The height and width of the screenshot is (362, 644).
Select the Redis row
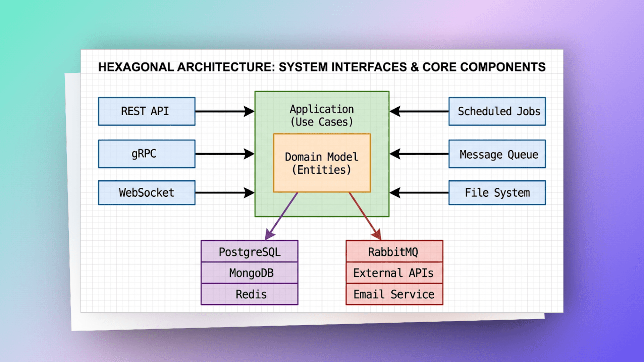(x=250, y=294)
